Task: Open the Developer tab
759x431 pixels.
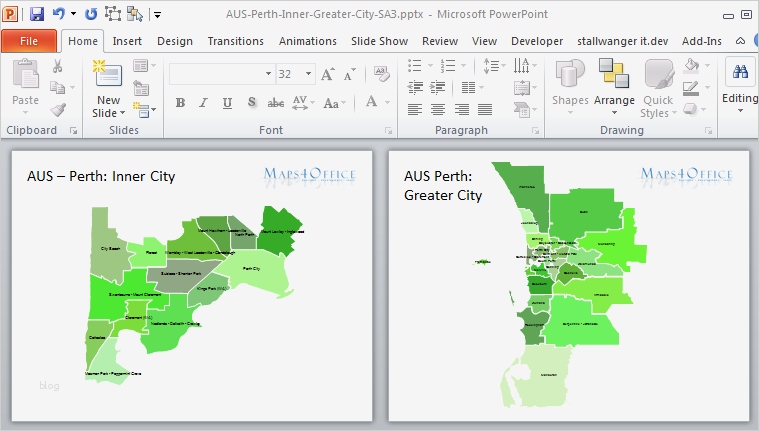Action: point(537,41)
